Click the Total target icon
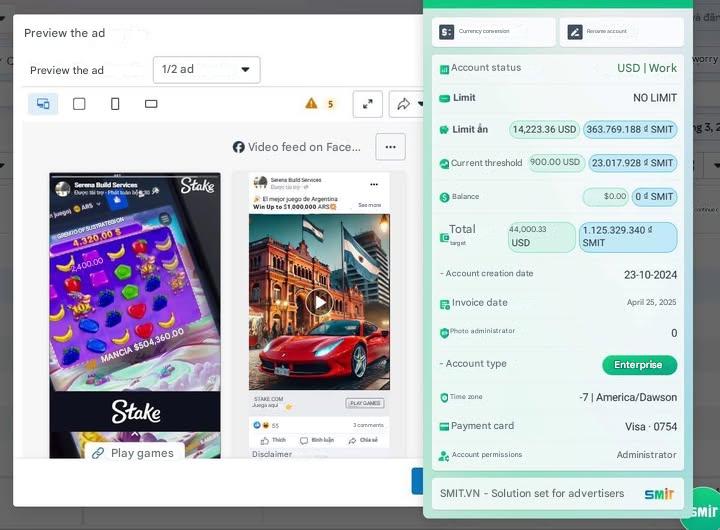The height and width of the screenshot is (530, 720). [x=444, y=237]
